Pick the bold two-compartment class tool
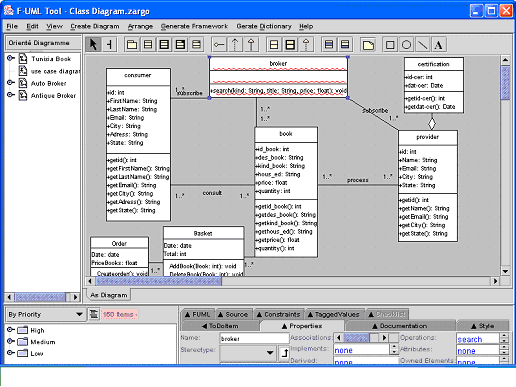Screen dimensions: 516x387 pyautogui.click(x=290, y=44)
